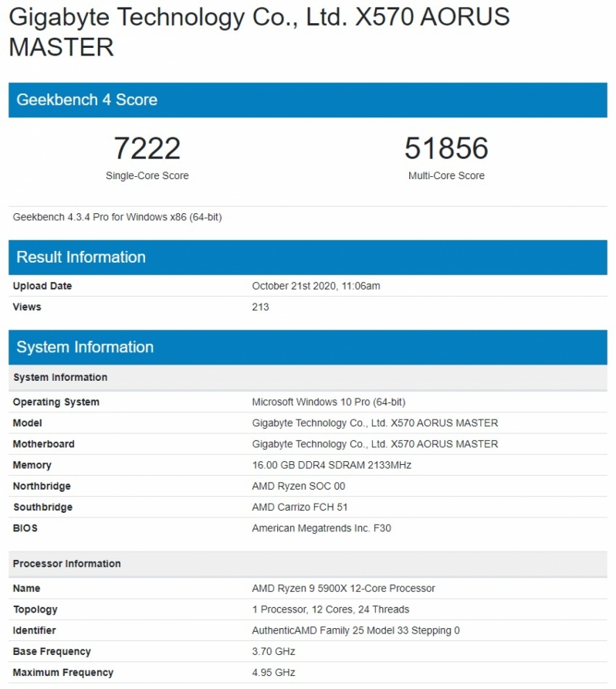
Task: Select American Megatrends Inc. F30 value
Action: coord(321,528)
